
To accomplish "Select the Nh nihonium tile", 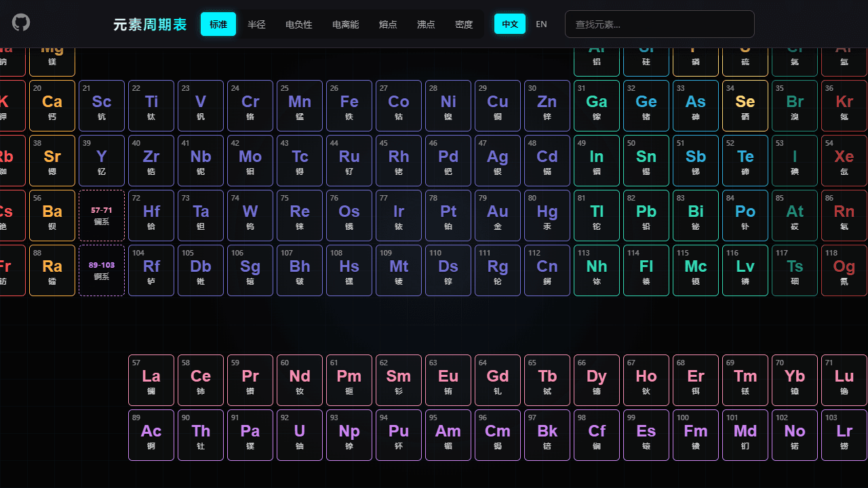I will 597,270.
